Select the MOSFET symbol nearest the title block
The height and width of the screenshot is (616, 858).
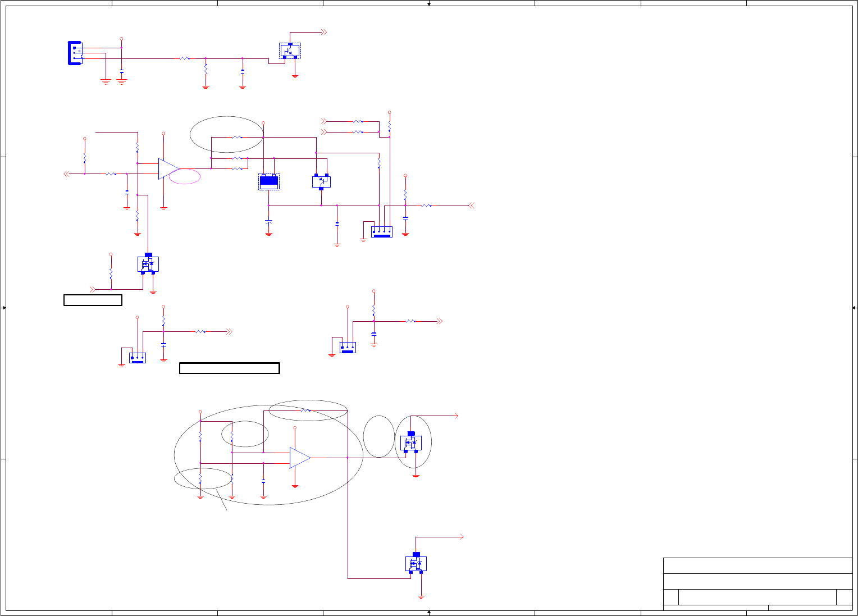(416, 563)
